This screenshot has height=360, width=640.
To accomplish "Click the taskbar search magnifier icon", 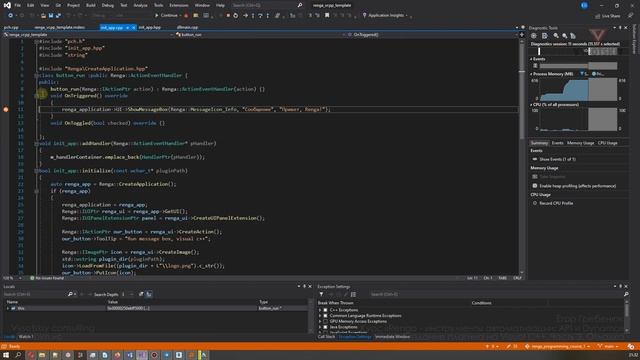I will pyautogui.click(x=18, y=355).
